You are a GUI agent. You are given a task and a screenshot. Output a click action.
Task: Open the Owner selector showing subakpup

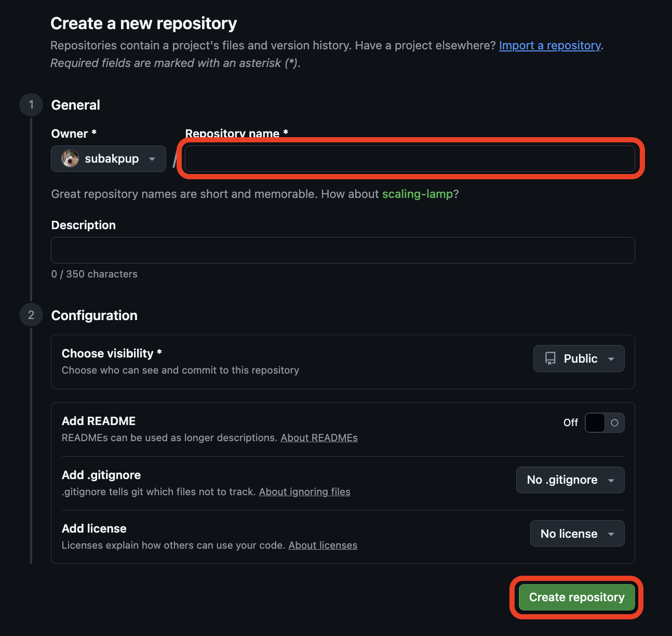coord(109,158)
